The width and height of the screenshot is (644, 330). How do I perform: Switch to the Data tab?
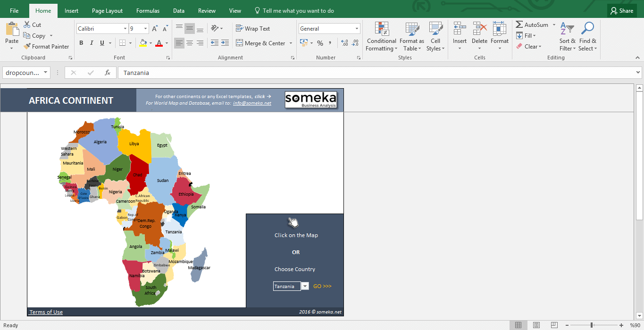(179, 11)
